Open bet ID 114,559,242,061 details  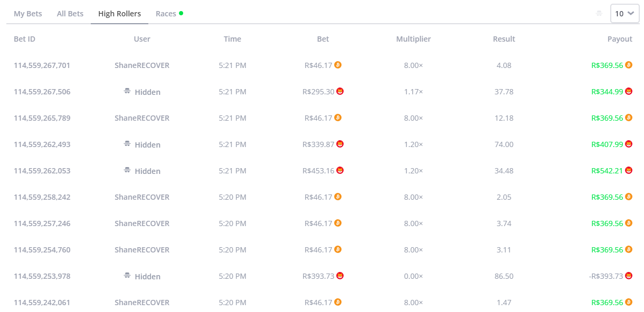(x=42, y=303)
